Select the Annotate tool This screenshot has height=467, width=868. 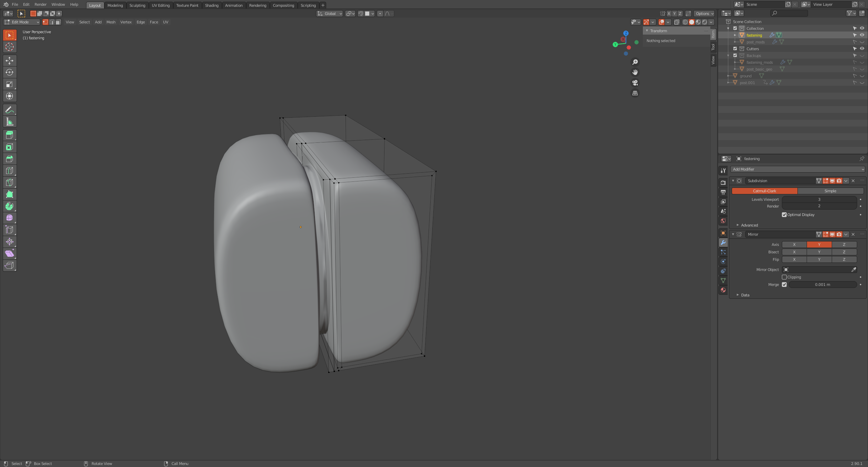[9, 110]
